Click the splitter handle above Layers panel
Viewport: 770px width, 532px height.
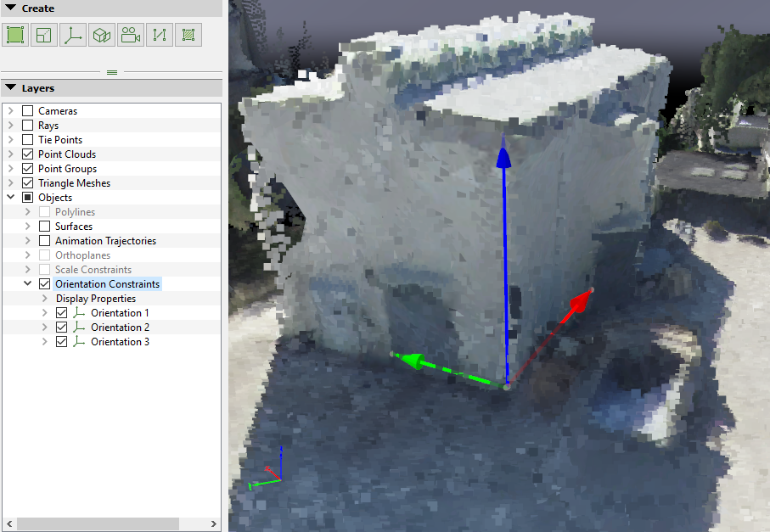(111, 72)
